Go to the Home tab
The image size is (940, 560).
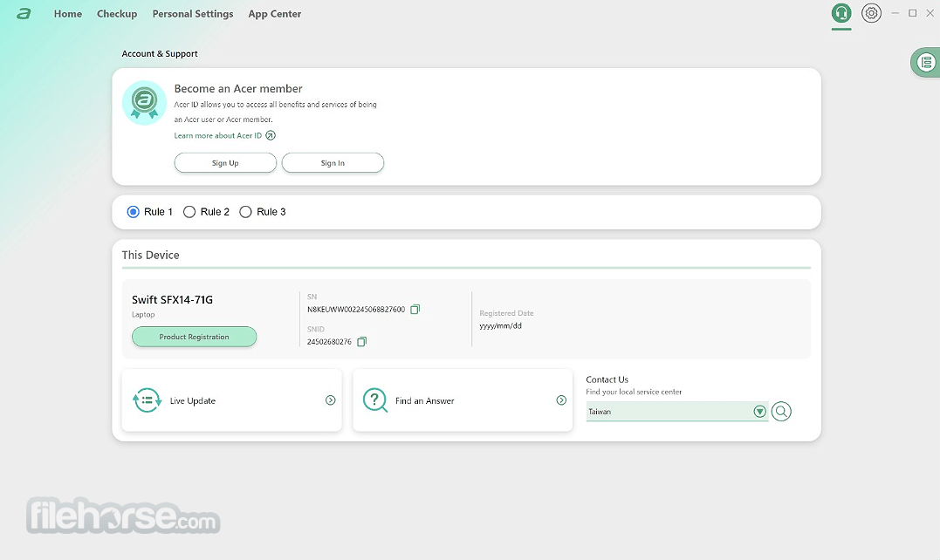pyautogui.click(x=68, y=14)
